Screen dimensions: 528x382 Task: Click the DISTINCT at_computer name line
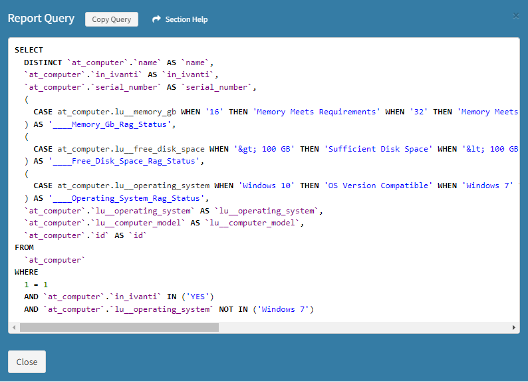(119, 63)
